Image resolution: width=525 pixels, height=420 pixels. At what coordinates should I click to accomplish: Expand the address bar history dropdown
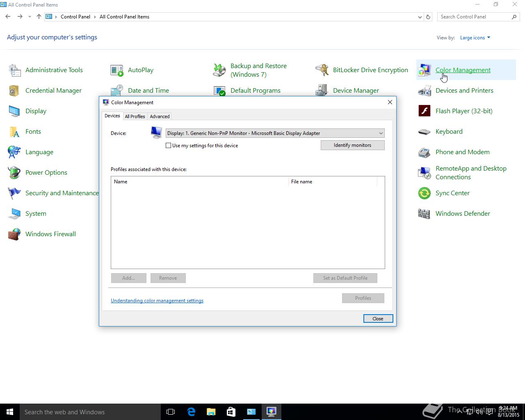(420, 17)
